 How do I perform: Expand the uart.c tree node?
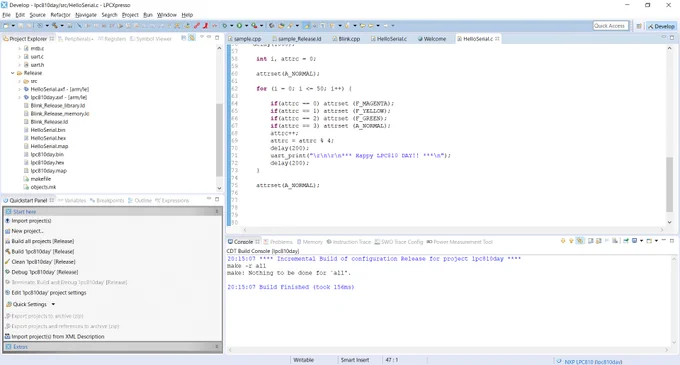(20, 57)
